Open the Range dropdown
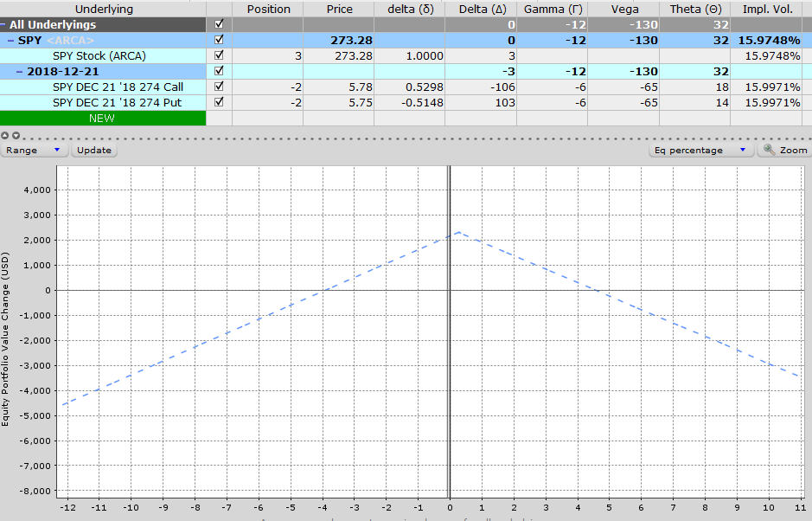The height and width of the screenshot is (521, 812). 33,150
